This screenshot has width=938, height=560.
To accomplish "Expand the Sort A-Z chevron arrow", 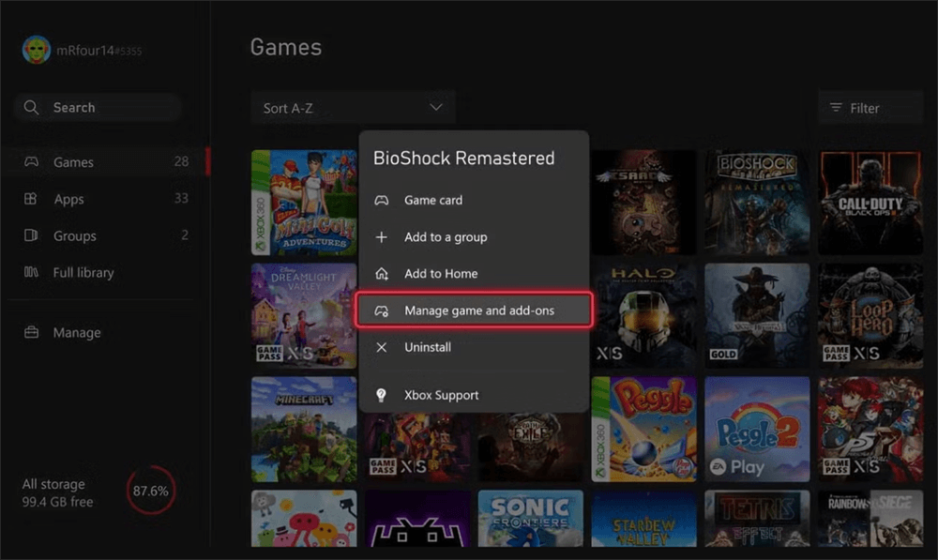I will [x=436, y=108].
